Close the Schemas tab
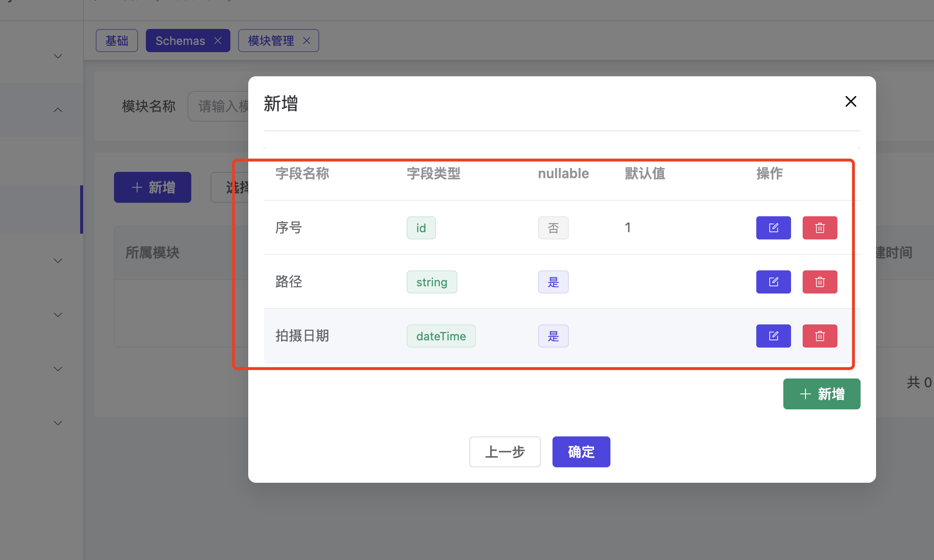Image resolution: width=934 pixels, height=560 pixels. (218, 41)
